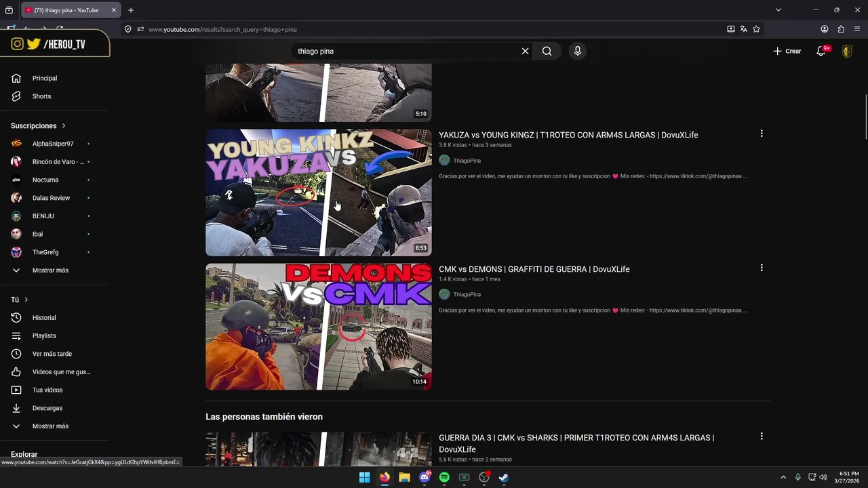Open the video thumbnail showing 5:10 duration
The width and height of the screenshot is (868, 488).
[319, 93]
